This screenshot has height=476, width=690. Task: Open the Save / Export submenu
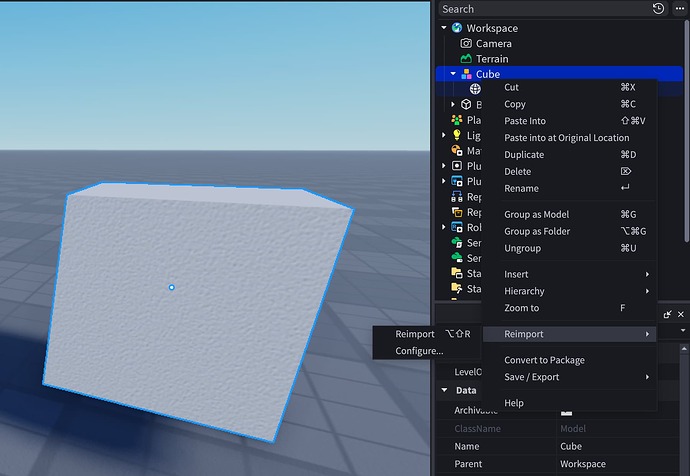point(570,377)
